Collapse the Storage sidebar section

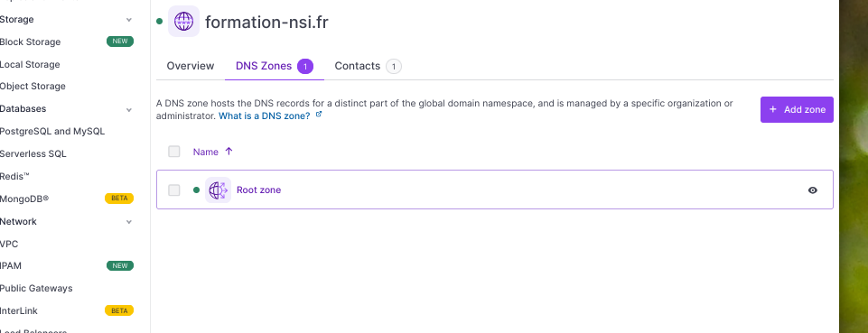click(x=129, y=20)
